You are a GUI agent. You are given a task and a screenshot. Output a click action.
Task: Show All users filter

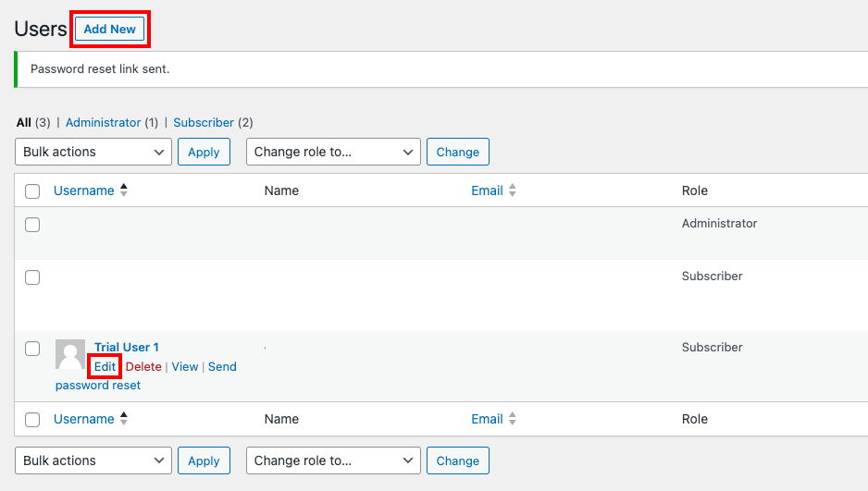(x=24, y=123)
